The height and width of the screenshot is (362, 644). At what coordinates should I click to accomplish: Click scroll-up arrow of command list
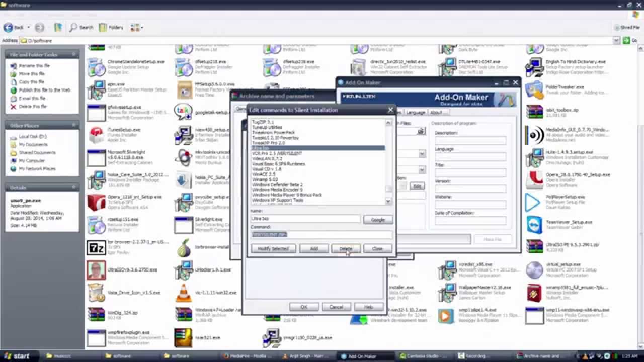(388, 123)
